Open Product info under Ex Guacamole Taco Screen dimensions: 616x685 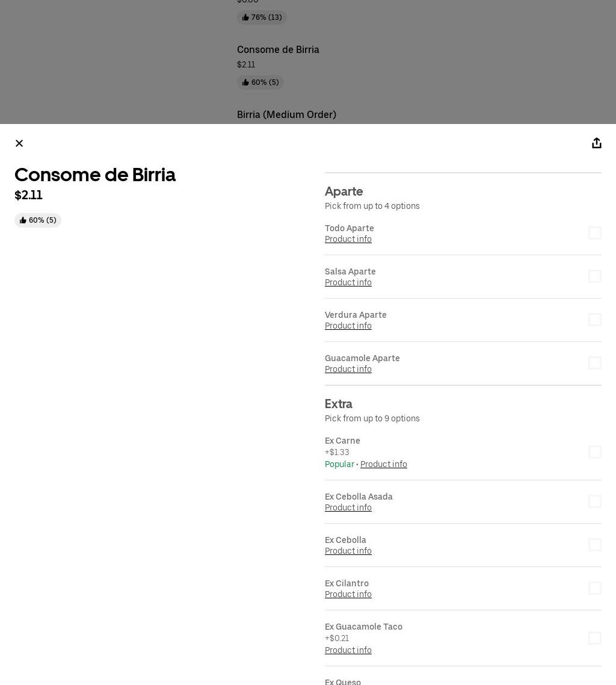[x=348, y=651]
